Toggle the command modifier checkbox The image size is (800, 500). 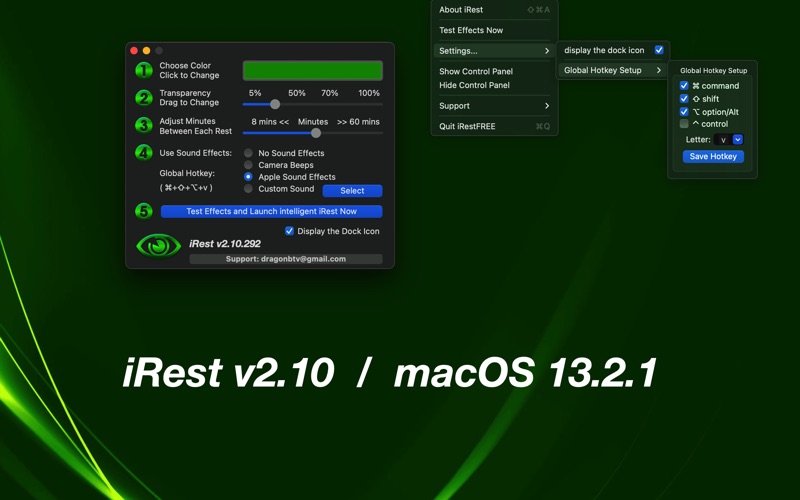(684, 85)
